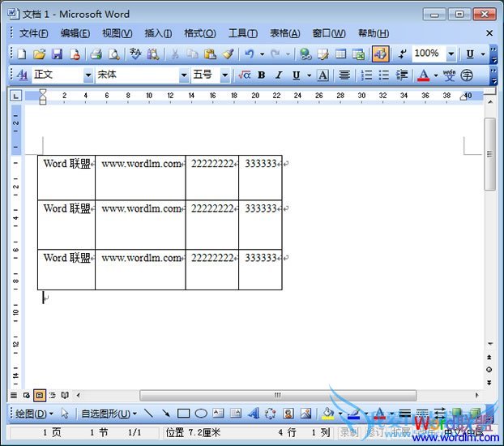Select the Oval shape tool
The height and width of the screenshot is (446, 504).
click(x=201, y=414)
